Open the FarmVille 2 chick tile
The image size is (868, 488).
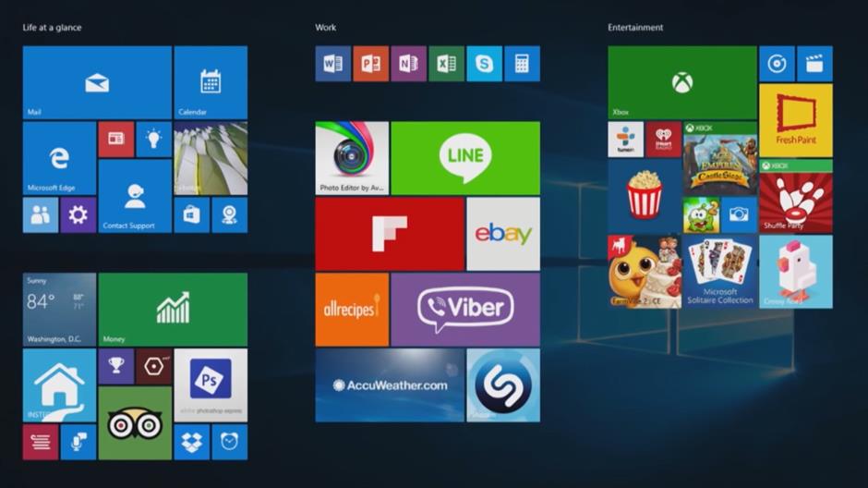(645, 272)
